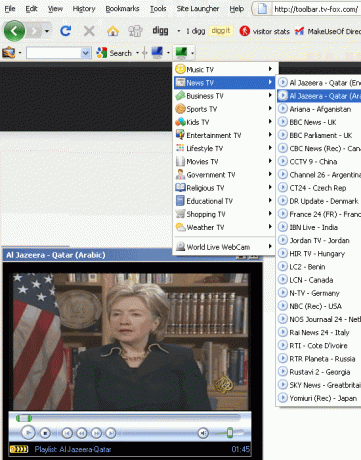Viewport: 361px width, 460px height.
Task: Click the Previous track button in player
Action: click(67, 433)
